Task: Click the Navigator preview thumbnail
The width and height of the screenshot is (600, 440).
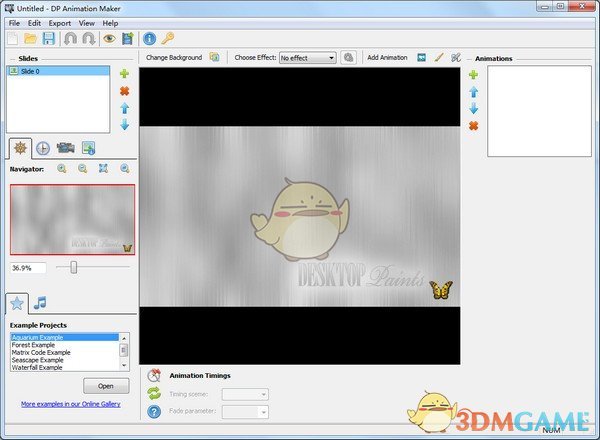Action: click(x=72, y=220)
